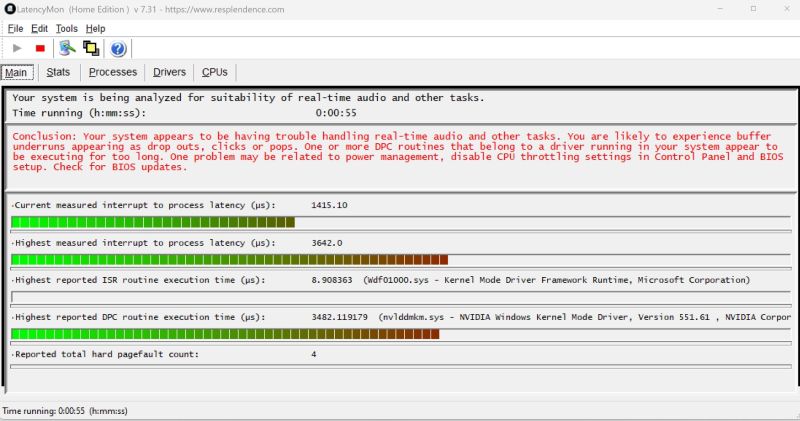
Task: Click the highest measured interrupt latency bar
Action: (401, 260)
